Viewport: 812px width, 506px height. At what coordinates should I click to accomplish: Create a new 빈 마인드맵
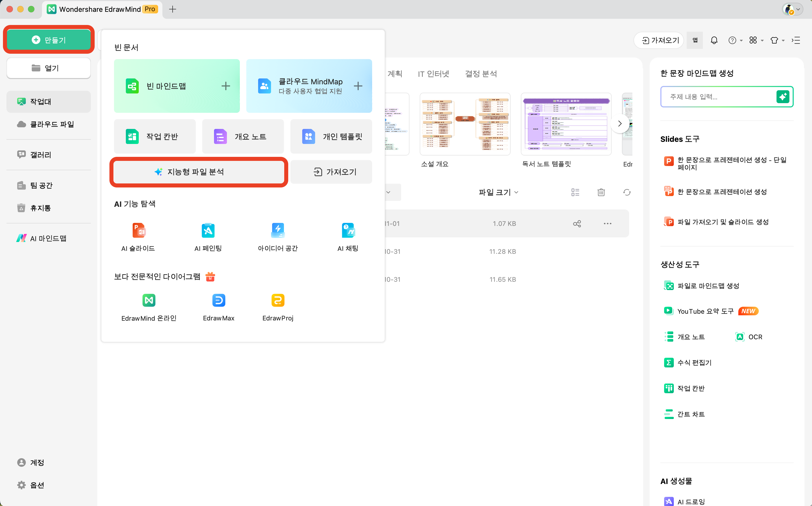point(177,86)
